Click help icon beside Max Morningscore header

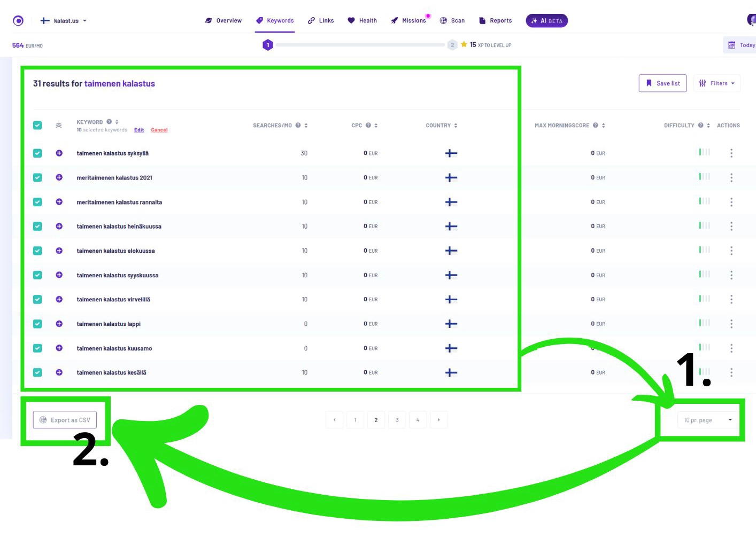tap(595, 126)
